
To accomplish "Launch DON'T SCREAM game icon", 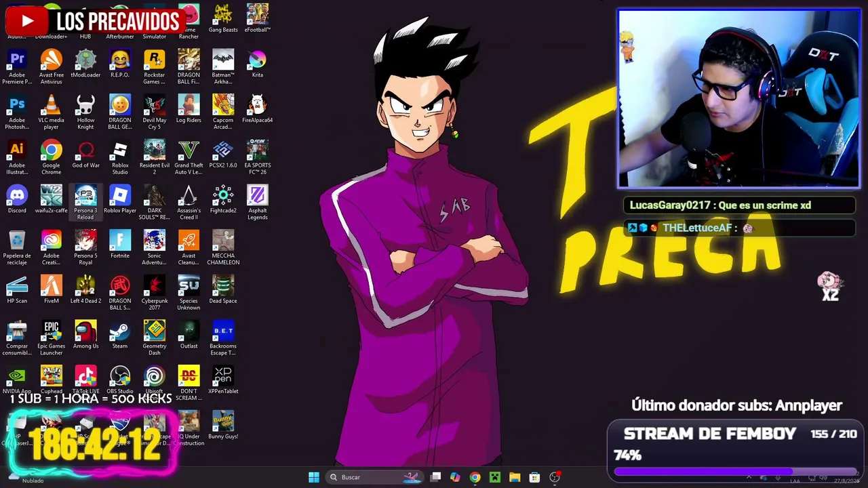I will click(189, 383).
